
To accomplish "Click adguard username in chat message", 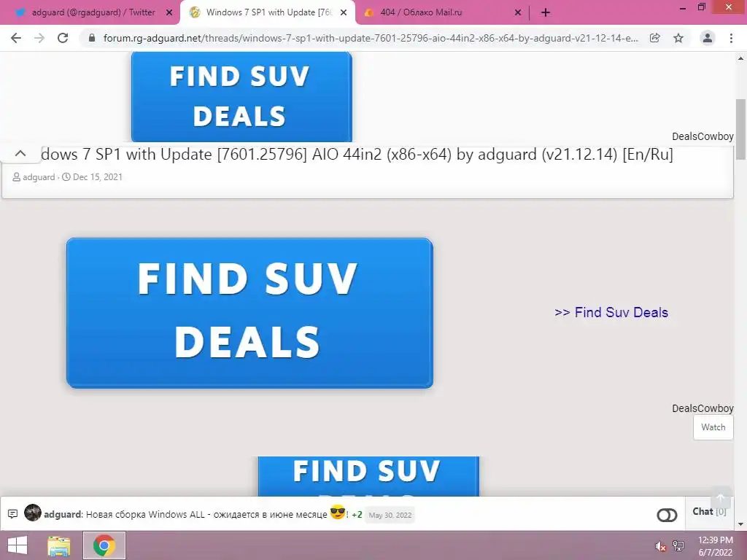I will click(x=63, y=514).
